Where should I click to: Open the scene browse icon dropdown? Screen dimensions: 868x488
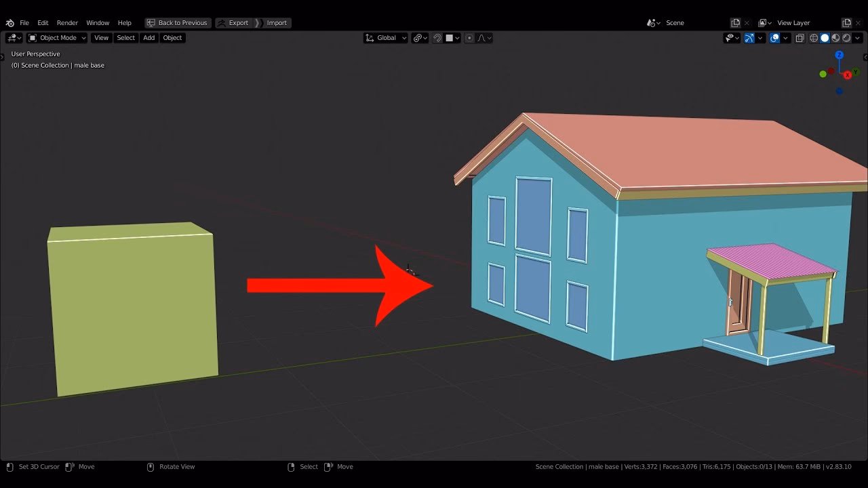654,23
